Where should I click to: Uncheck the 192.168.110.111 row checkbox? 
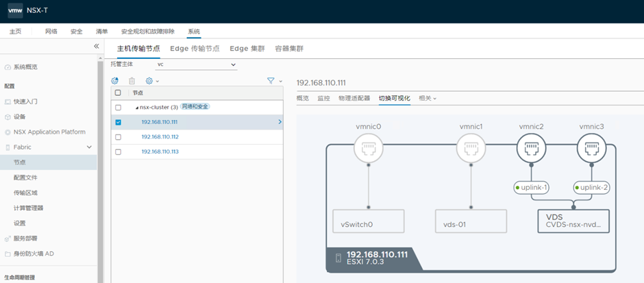click(x=119, y=123)
